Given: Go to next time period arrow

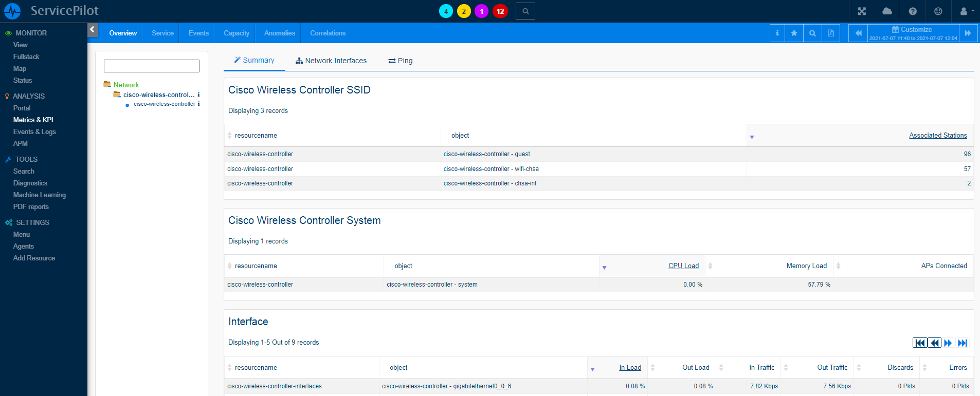Looking at the screenshot, I should tap(968, 33).
